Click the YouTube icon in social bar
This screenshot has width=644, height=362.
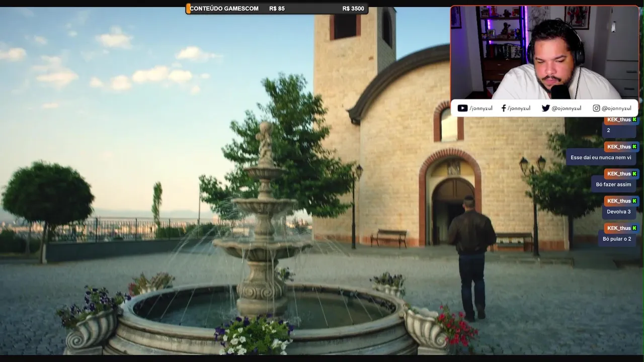coord(462,108)
